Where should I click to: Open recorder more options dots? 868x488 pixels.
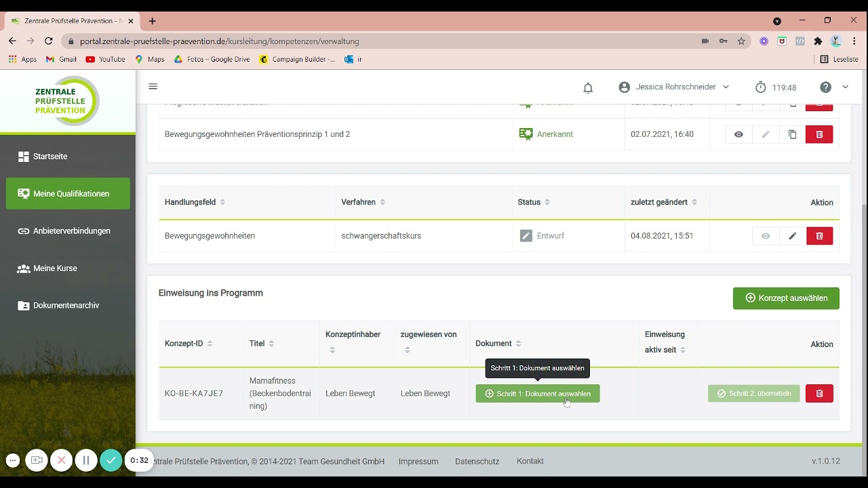[x=12, y=460]
